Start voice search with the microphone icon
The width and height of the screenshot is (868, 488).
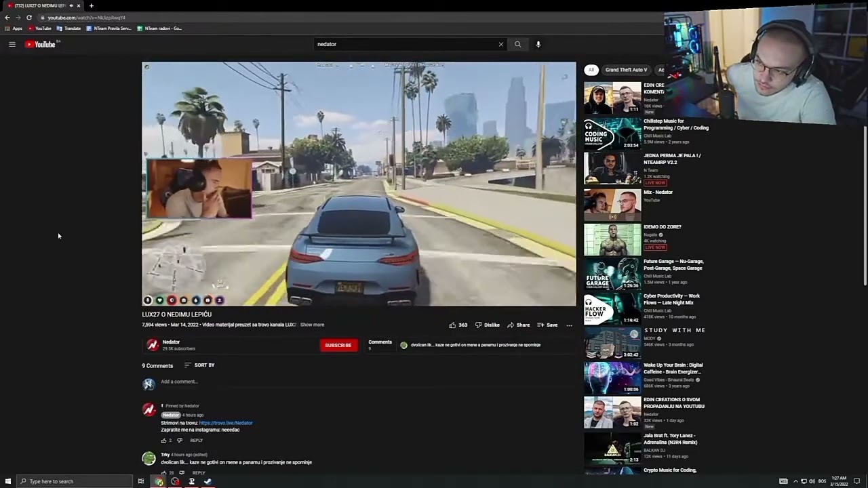pos(538,44)
